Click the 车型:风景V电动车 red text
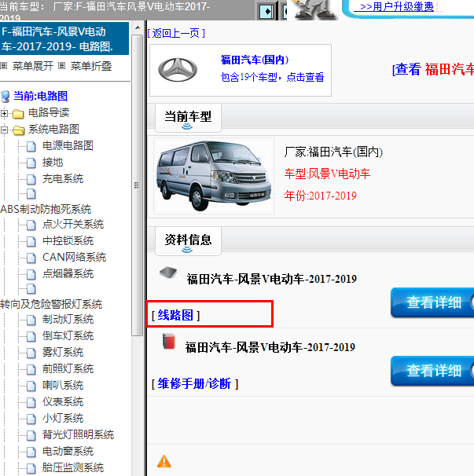The image size is (474, 476). pos(327,174)
